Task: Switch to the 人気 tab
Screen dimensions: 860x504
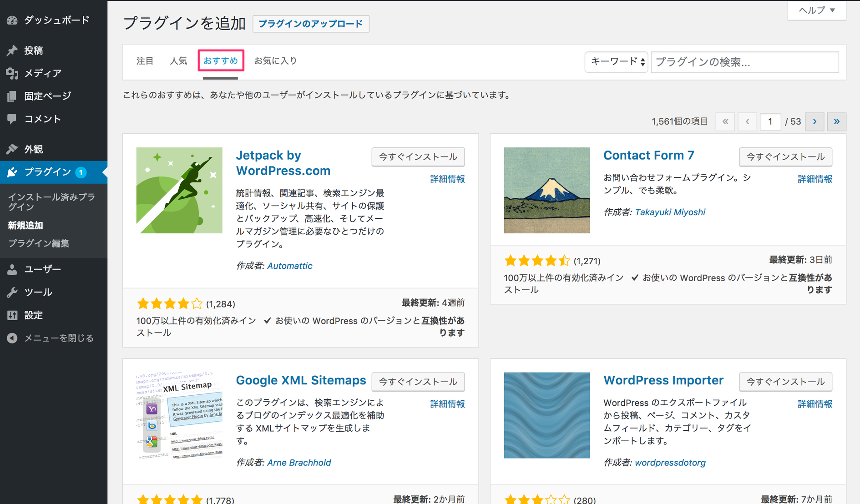Action: [x=178, y=61]
